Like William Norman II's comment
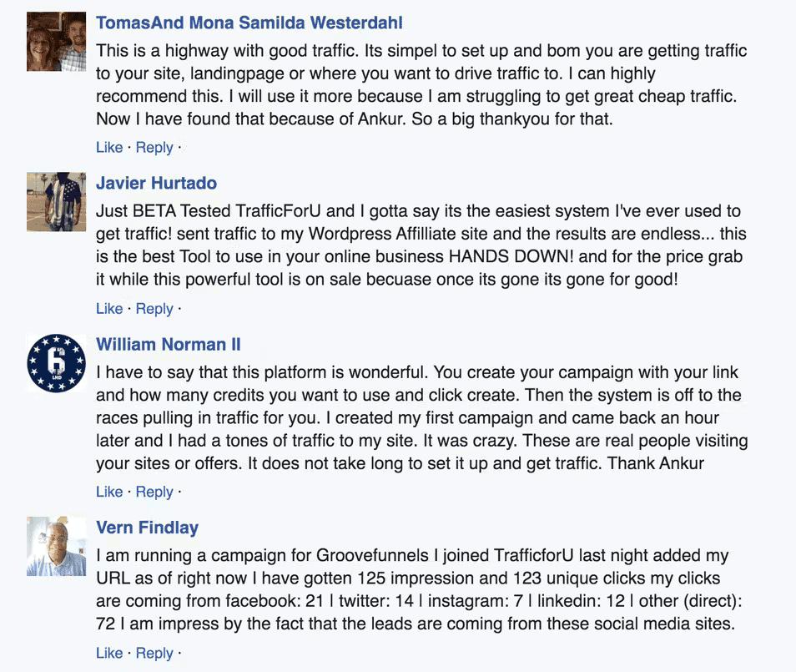The height and width of the screenshot is (672, 796). (109, 492)
